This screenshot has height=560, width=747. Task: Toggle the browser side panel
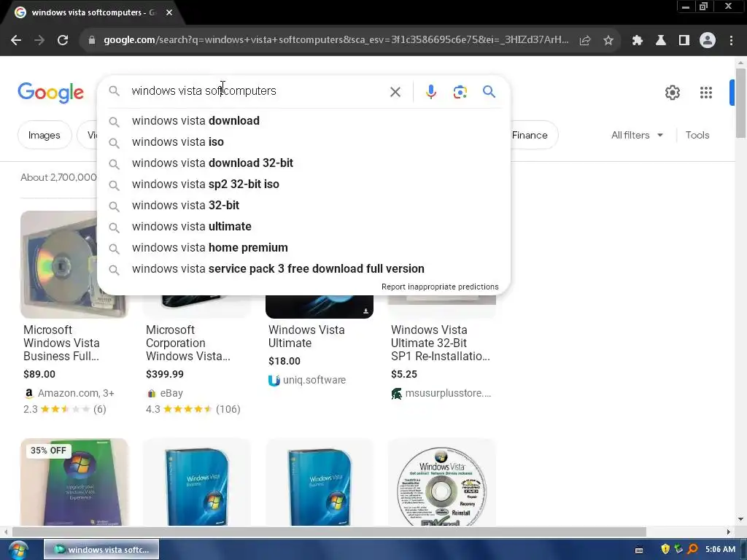[684, 41]
